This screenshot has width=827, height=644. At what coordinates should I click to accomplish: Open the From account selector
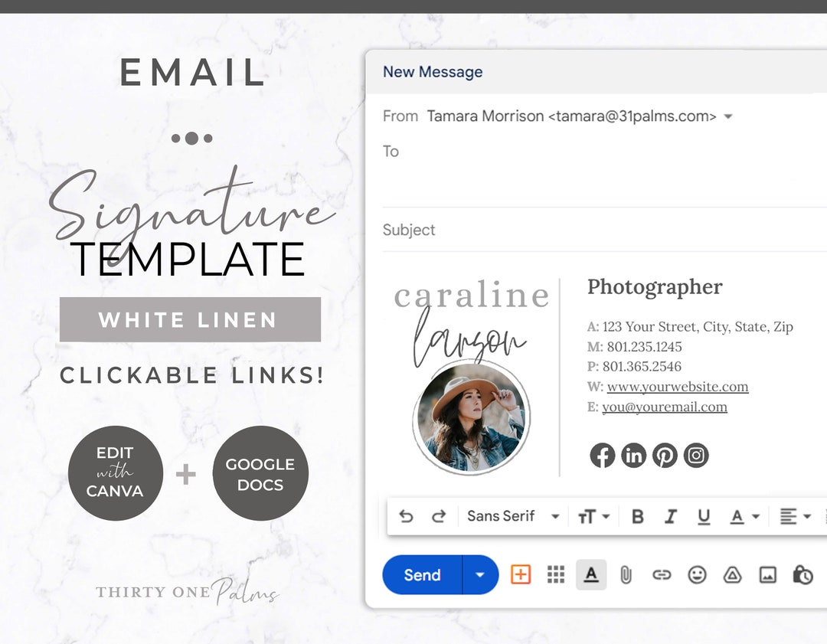(x=727, y=116)
